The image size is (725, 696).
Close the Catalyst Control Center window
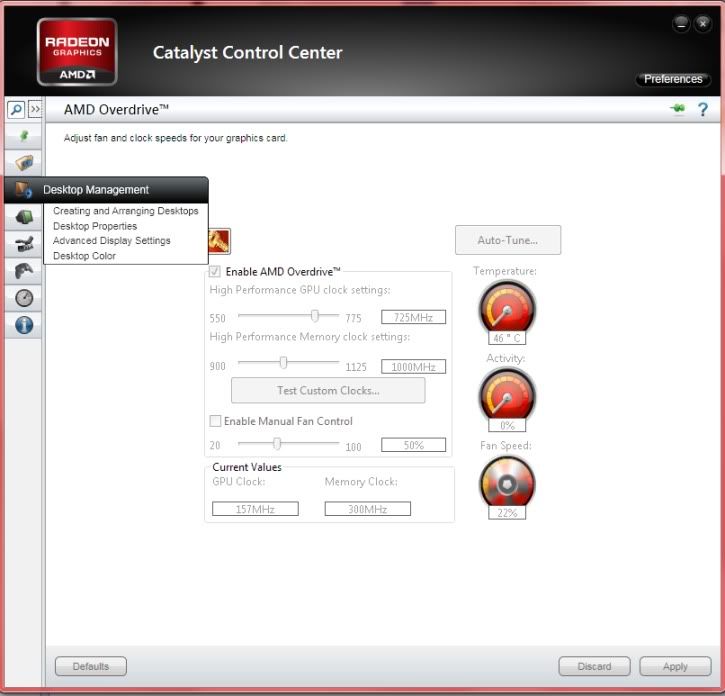pos(702,24)
